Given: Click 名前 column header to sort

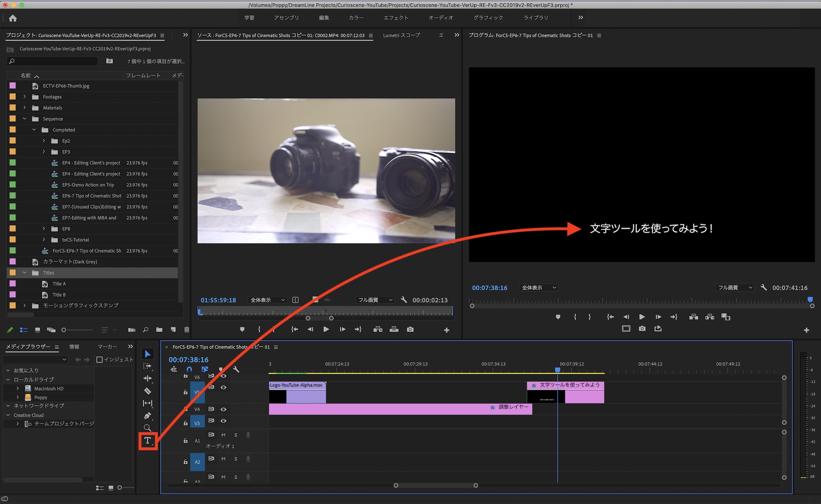Looking at the screenshot, I should click(26, 76).
